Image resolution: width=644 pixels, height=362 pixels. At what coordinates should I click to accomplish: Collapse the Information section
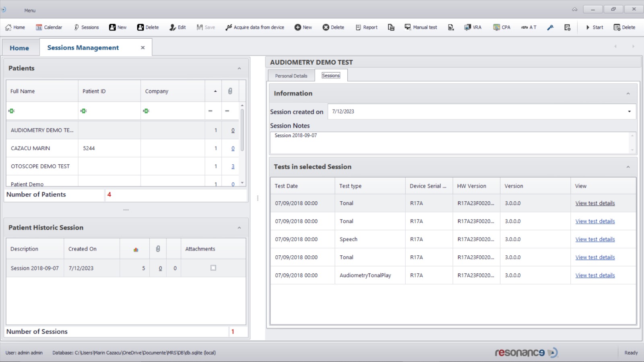[628, 93]
